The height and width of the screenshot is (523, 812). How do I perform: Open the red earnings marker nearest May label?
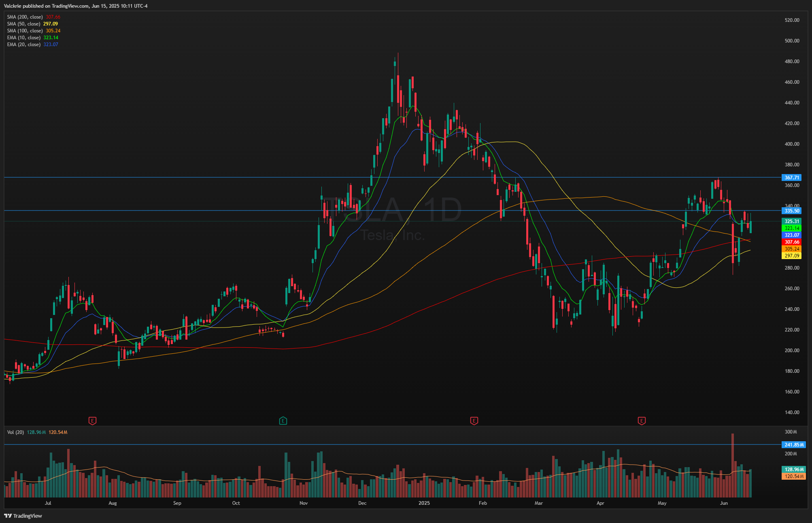(x=642, y=421)
